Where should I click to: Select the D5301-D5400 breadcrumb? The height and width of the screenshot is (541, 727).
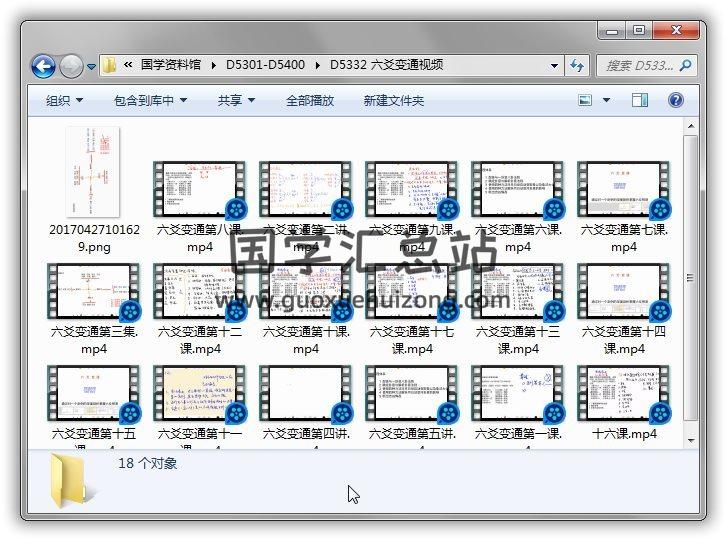click(265, 65)
